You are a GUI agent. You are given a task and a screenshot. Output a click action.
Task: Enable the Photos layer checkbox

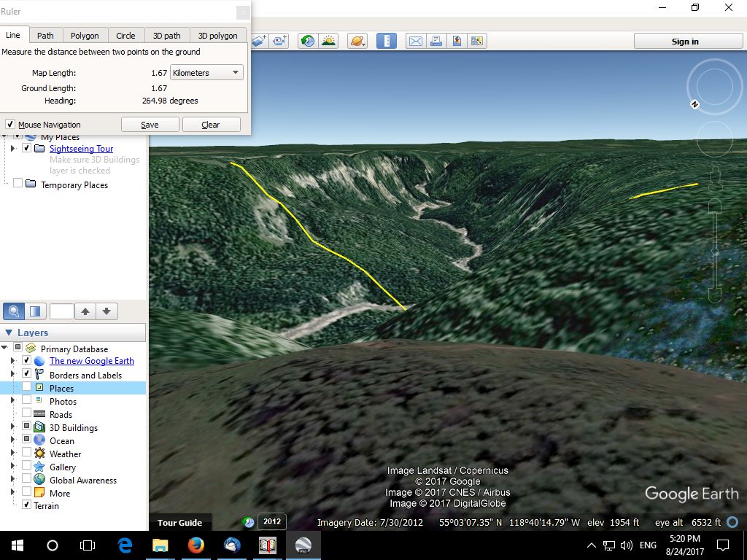[27, 400]
